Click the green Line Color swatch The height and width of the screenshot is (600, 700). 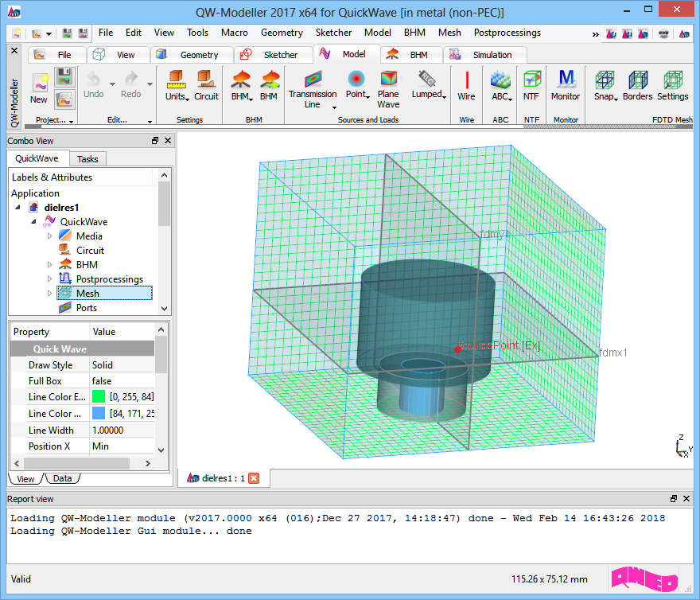click(x=99, y=396)
